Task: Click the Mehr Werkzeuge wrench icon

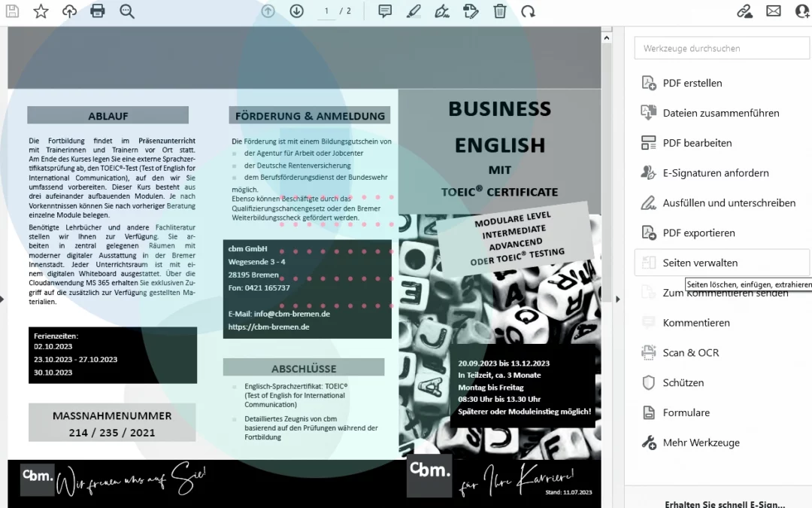Action: click(x=648, y=443)
